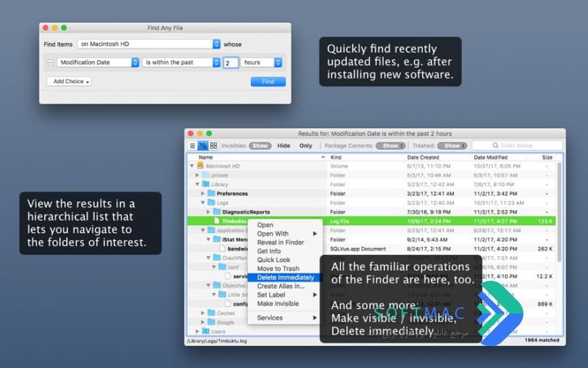Click the Filter Name search field
Screen dimensions: 588x368
point(517,146)
